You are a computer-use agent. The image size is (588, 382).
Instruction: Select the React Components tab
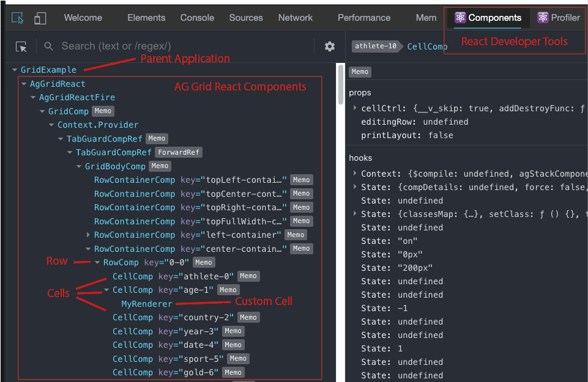488,18
